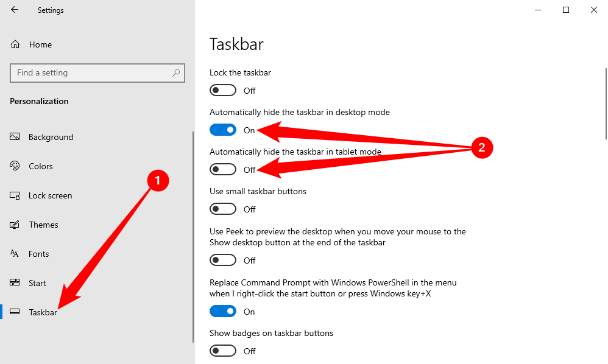Image resolution: width=608 pixels, height=364 pixels.
Task: Click the Find a setting search box
Action: pyautogui.click(x=91, y=73)
